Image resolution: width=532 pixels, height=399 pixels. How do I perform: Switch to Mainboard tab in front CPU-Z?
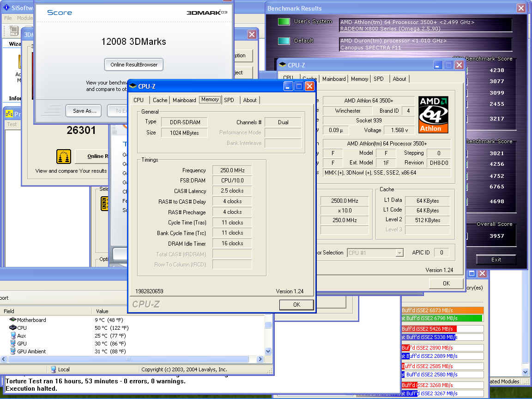click(x=184, y=100)
